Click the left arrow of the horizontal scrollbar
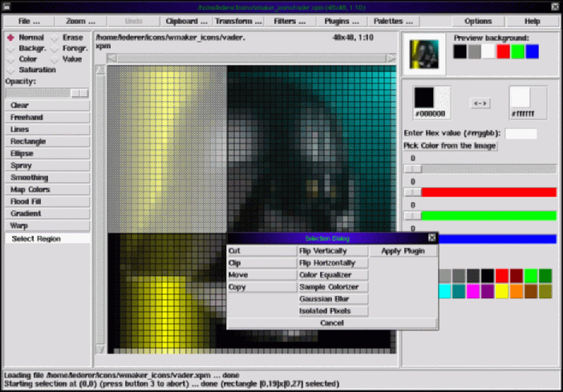Image resolution: width=563 pixels, height=392 pixels. (x=112, y=58)
